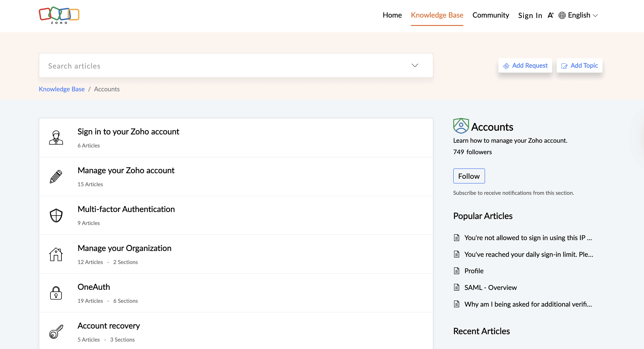Click the font size increase icon

550,15
